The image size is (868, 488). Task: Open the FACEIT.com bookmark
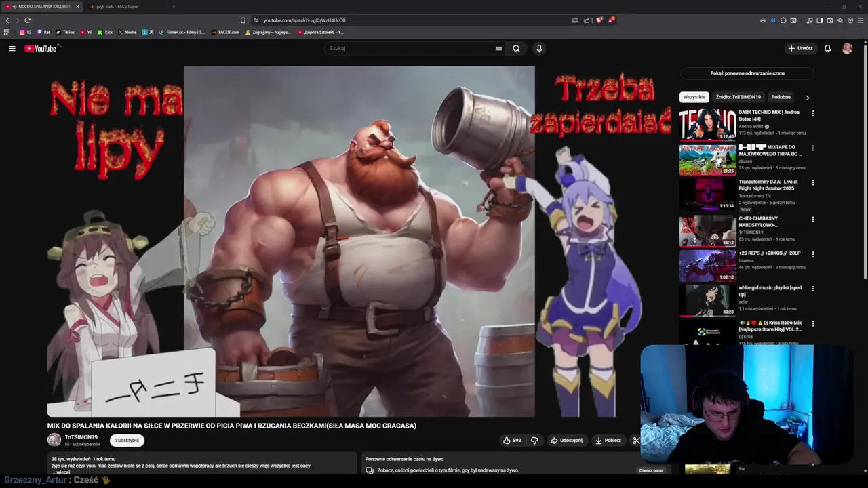click(226, 32)
